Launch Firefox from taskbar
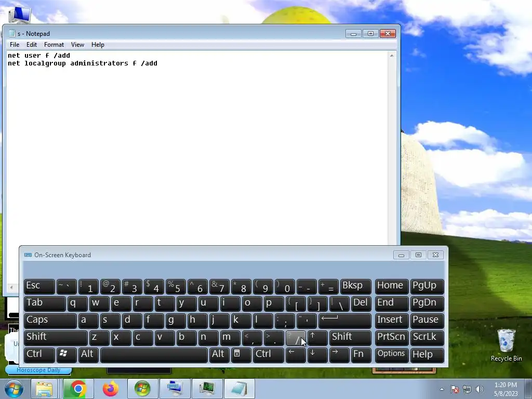The width and height of the screenshot is (532, 399). [x=110, y=389]
